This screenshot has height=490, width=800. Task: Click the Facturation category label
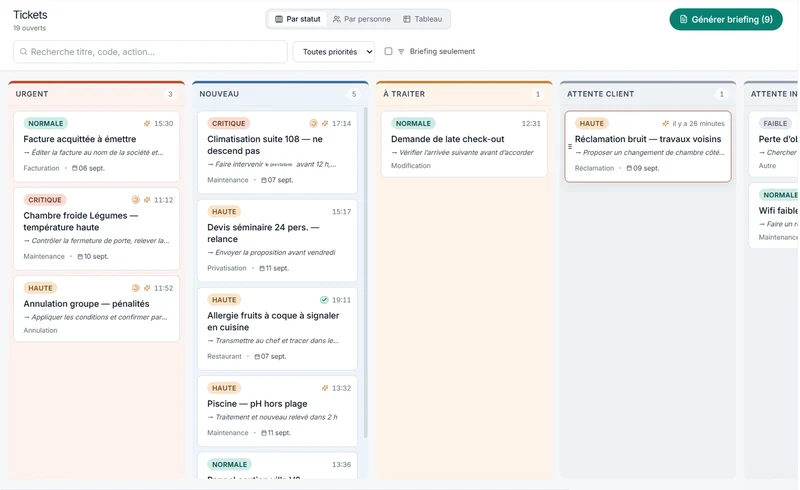[41, 168]
